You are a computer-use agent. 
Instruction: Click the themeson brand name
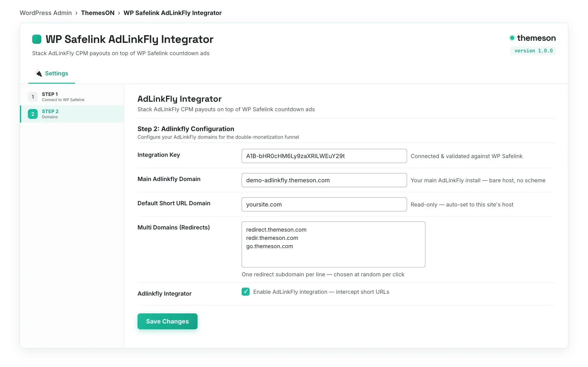click(537, 38)
